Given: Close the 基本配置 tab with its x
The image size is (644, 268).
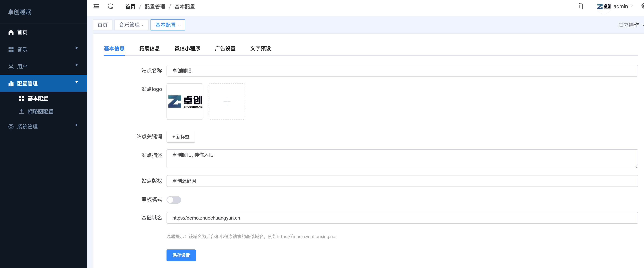Looking at the screenshot, I should [x=179, y=26].
